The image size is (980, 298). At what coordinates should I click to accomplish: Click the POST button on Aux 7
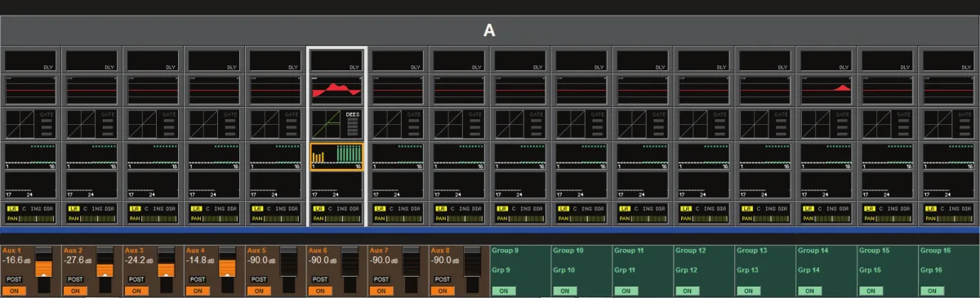coord(381,279)
